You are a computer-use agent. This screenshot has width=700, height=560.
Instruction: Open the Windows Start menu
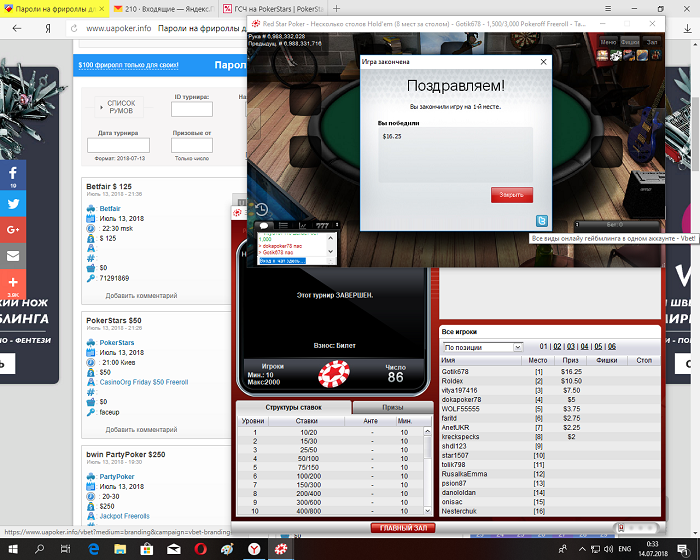tap(13, 549)
